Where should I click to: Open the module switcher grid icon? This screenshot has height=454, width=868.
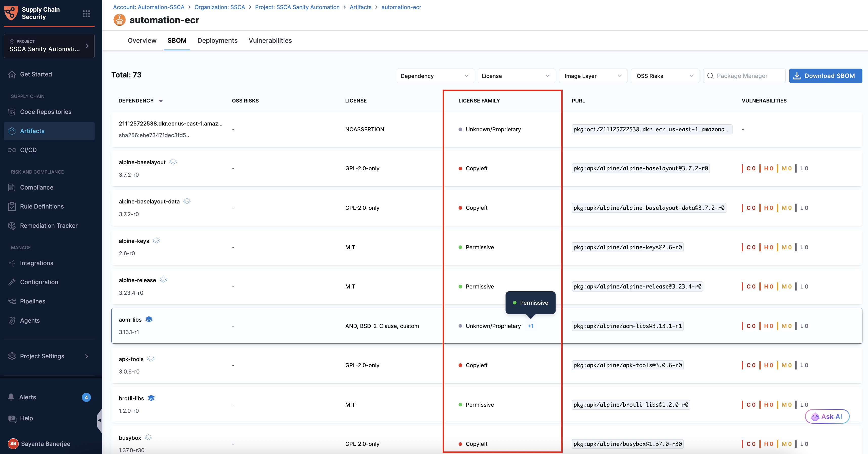[x=86, y=13]
